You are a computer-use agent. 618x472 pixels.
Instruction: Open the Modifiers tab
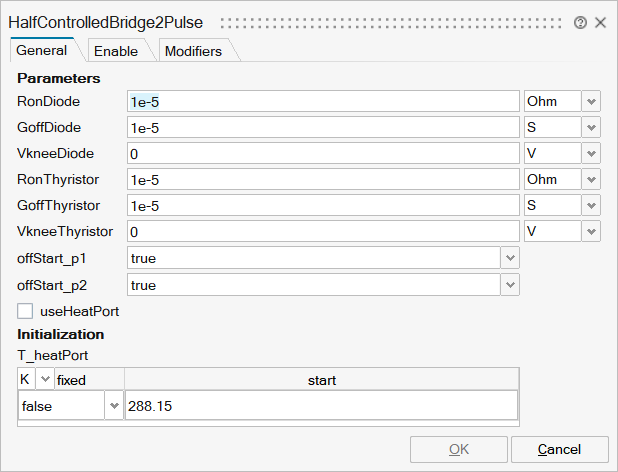pyautogui.click(x=193, y=51)
